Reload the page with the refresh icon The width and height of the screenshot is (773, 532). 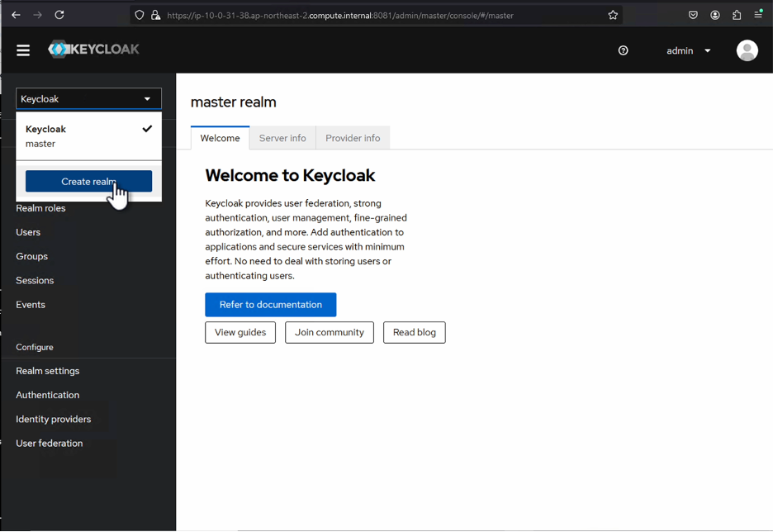[x=59, y=15]
